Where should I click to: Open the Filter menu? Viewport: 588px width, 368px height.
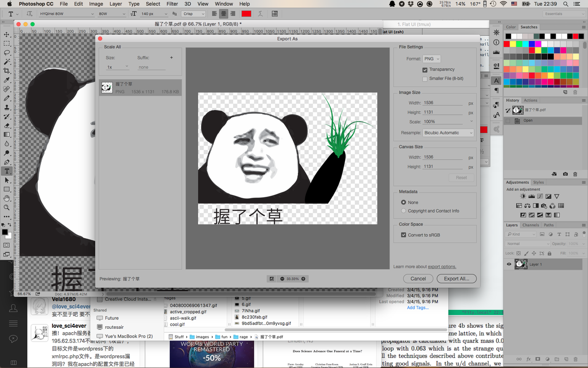pos(172,4)
